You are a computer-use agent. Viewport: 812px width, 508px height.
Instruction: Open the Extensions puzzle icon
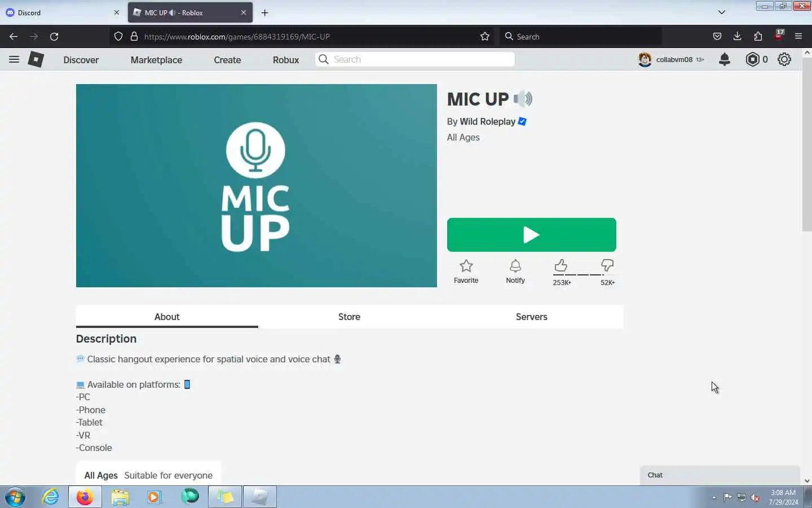point(758,36)
